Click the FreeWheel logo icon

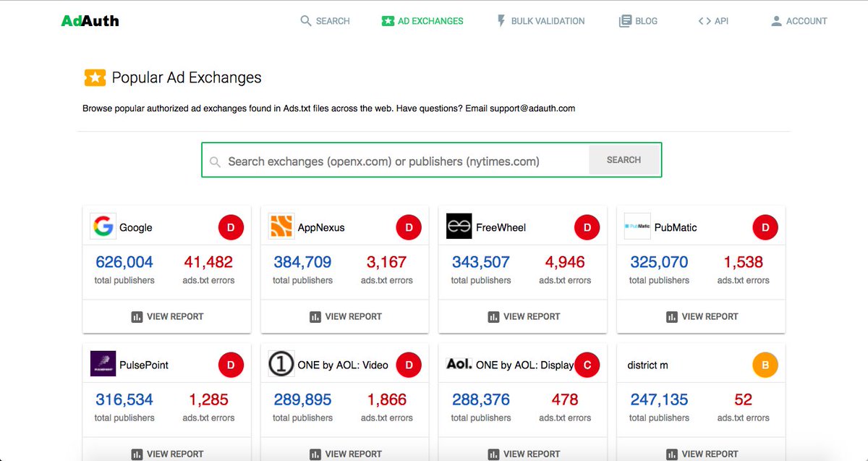[459, 227]
